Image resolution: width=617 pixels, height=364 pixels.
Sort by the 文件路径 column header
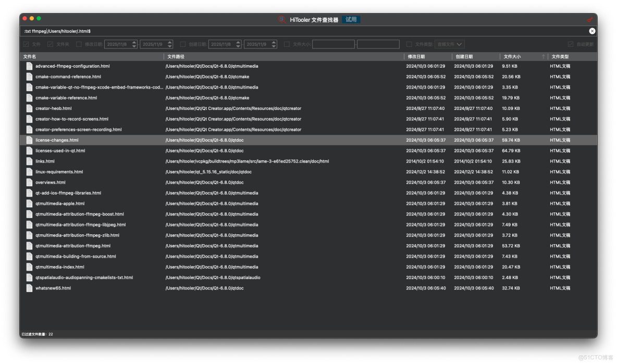284,57
